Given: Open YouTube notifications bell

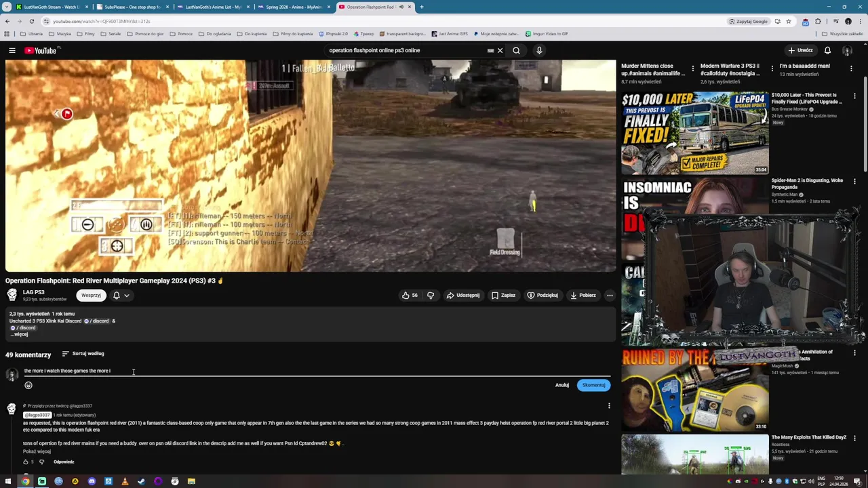Looking at the screenshot, I should [827, 50].
